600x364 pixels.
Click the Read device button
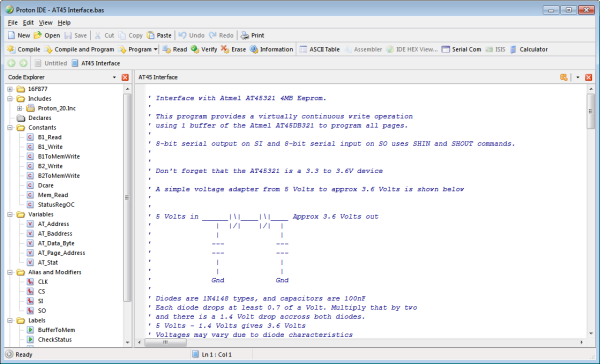click(x=175, y=49)
